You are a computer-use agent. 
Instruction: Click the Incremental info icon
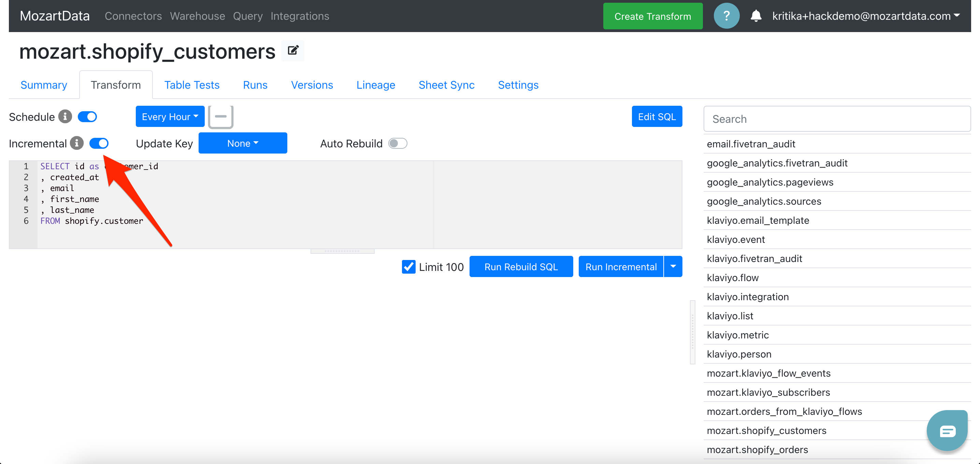(x=77, y=143)
